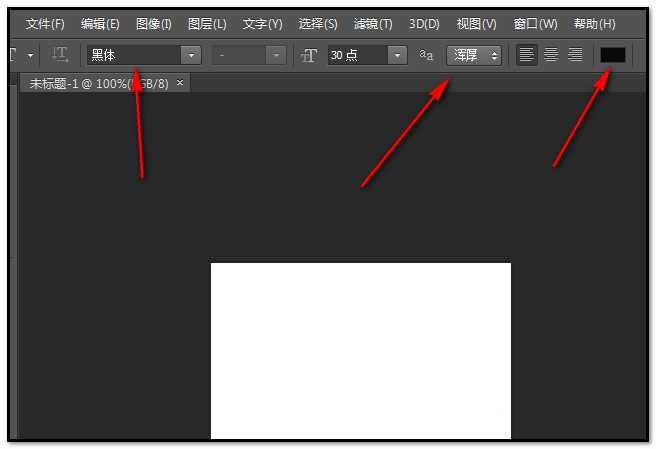Open the 窗口(W) menu
This screenshot has height=449, width=656.
(x=535, y=24)
